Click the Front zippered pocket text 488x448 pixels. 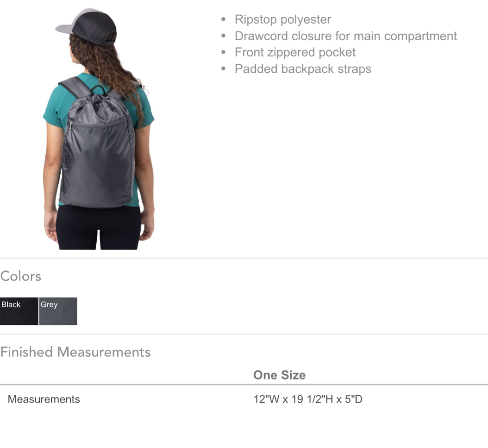click(295, 53)
